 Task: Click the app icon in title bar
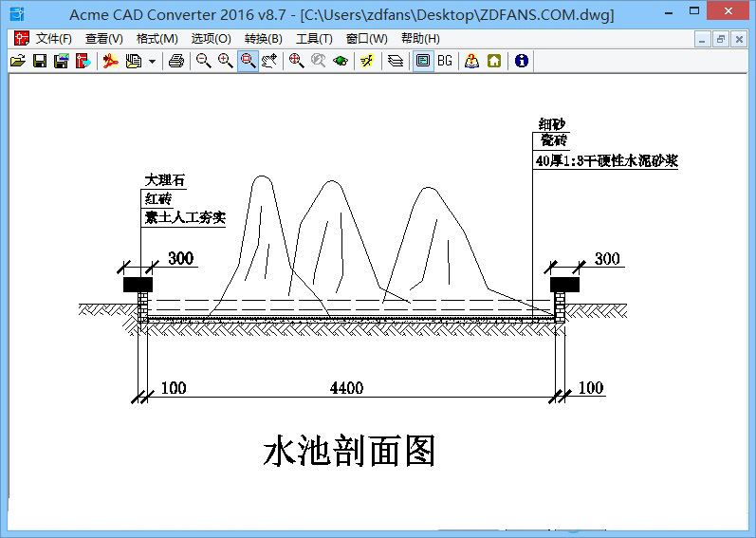(17, 14)
